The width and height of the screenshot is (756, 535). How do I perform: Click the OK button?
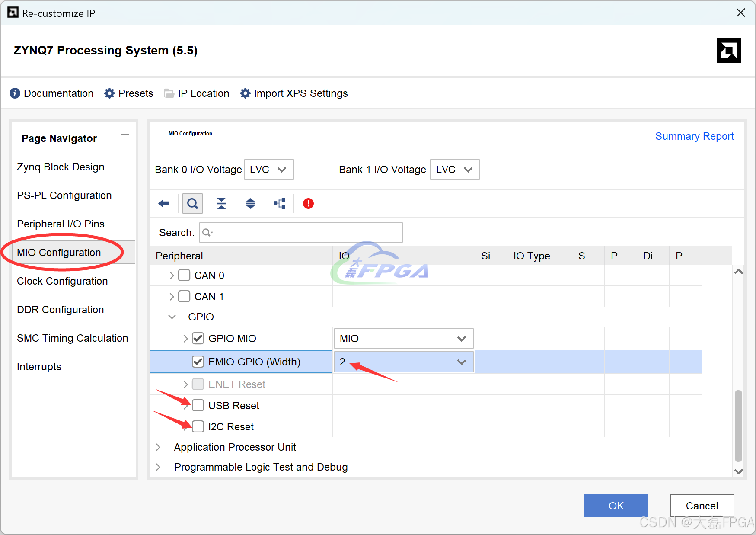(616, 506)
